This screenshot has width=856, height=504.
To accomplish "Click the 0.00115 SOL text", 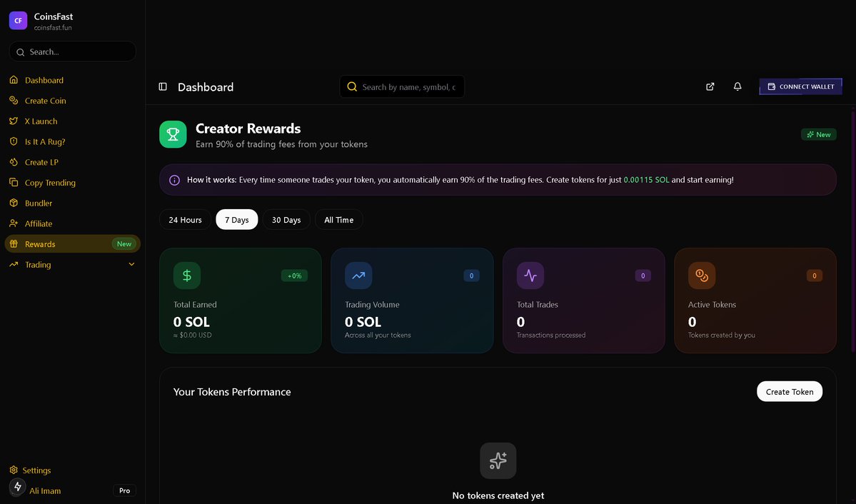I will [x=646, y=180].
